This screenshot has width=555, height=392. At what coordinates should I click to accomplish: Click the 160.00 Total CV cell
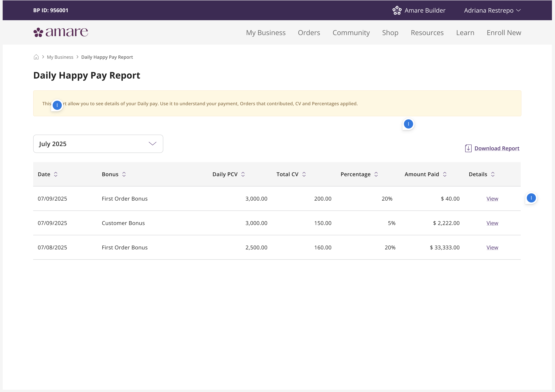[323, 247]
